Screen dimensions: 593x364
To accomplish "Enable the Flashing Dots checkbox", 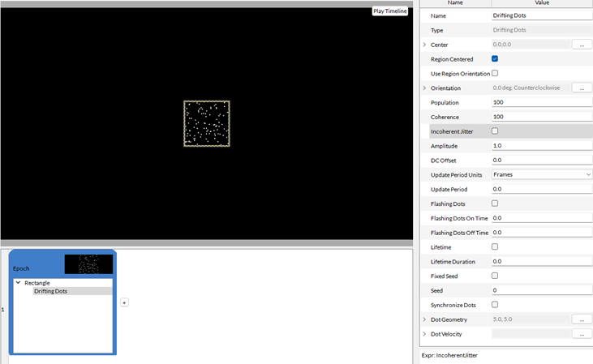I will (x=495, y=203).
